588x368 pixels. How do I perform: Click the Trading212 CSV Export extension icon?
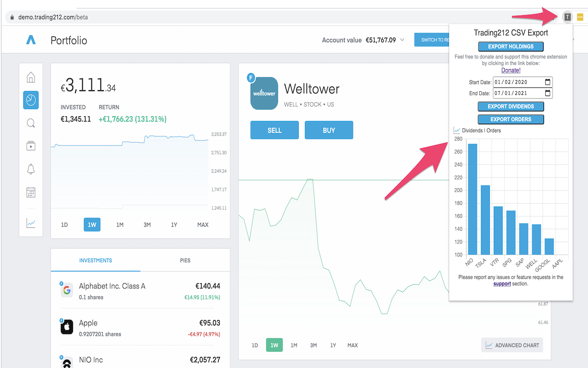click(568, 16)
